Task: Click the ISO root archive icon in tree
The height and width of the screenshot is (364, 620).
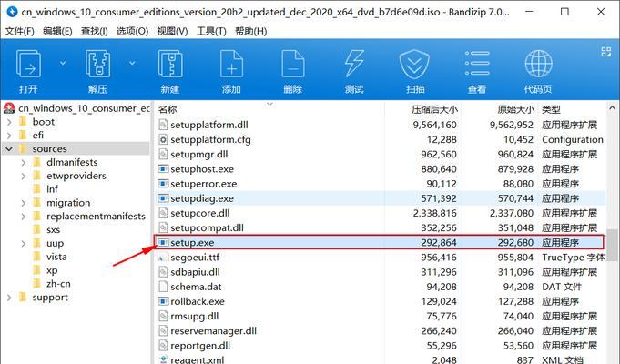Action: [9, 108]
